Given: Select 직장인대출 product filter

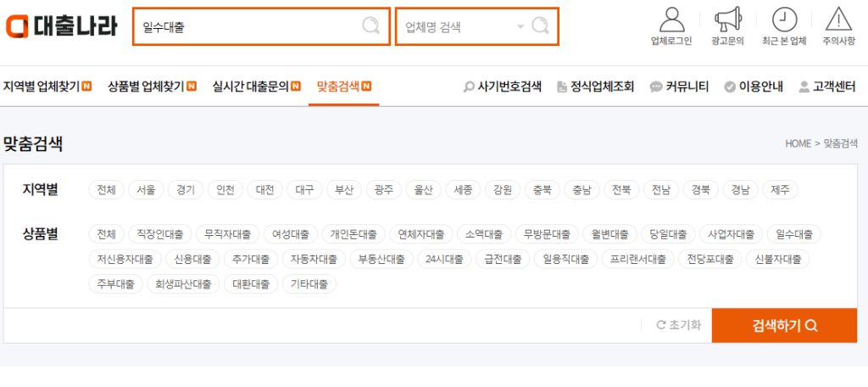Looking at the screenshot, I should click(x=160, y=234).
